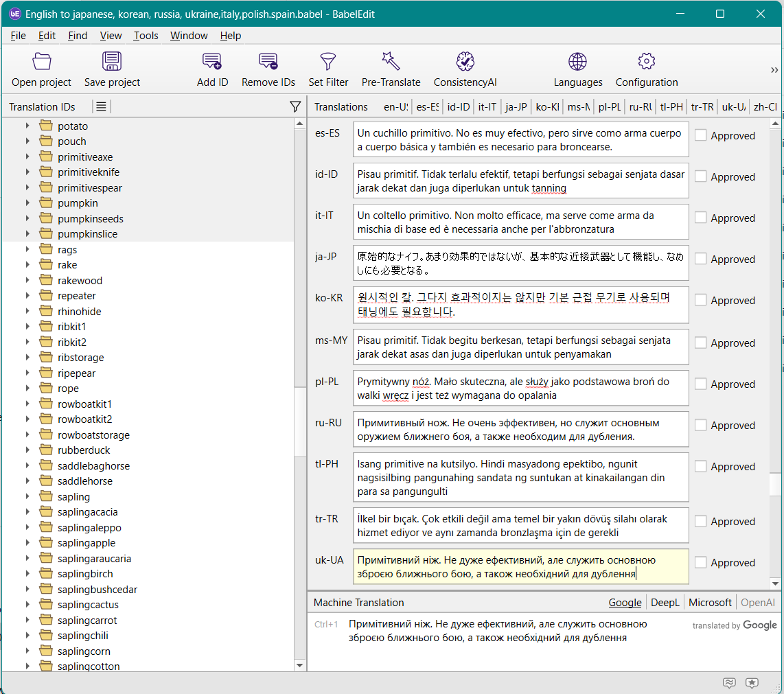Expand the rubberduck tree node

pyautogui.click(x=27, y=450)
